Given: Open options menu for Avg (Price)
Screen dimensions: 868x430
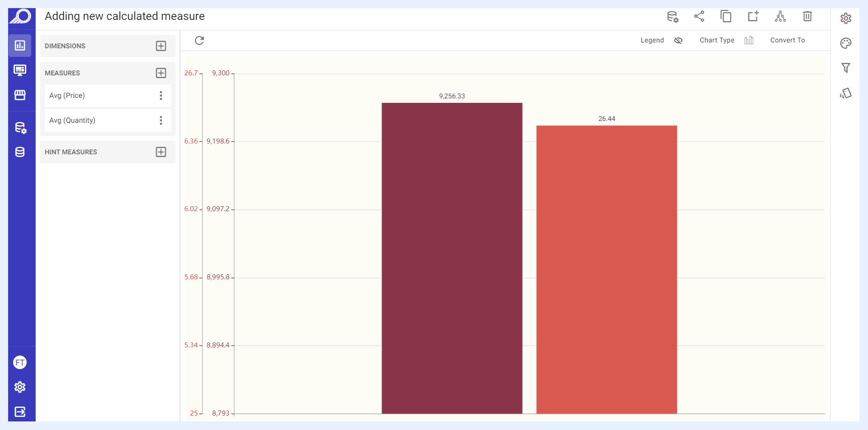Looking at the screenshot, I should [161, 96].
